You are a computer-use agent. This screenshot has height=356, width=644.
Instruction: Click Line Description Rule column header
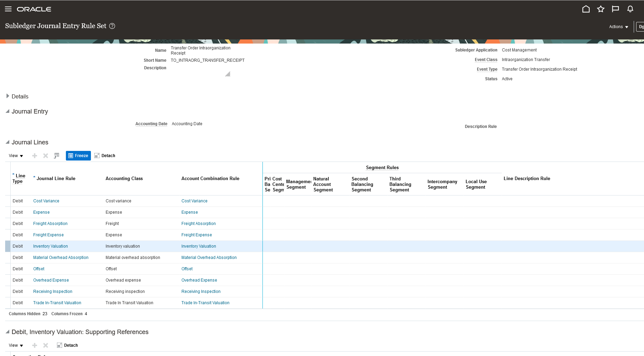point(527,179)
